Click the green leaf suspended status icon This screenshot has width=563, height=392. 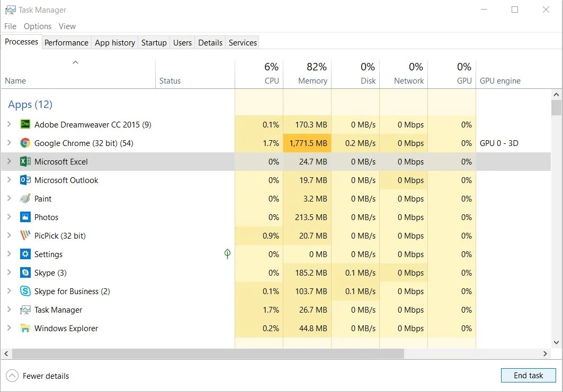click(x=227, y=254)
